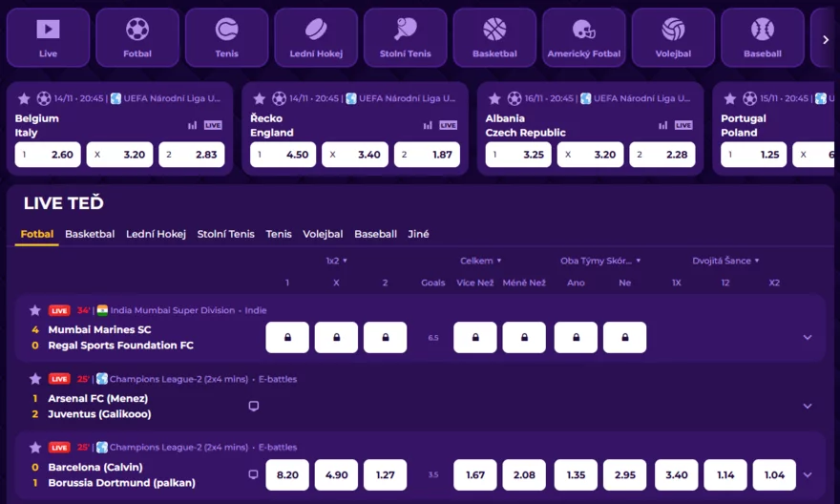Select the Fotbal category icon
Screen dimensions: 840x504
[x=137, y=38]
